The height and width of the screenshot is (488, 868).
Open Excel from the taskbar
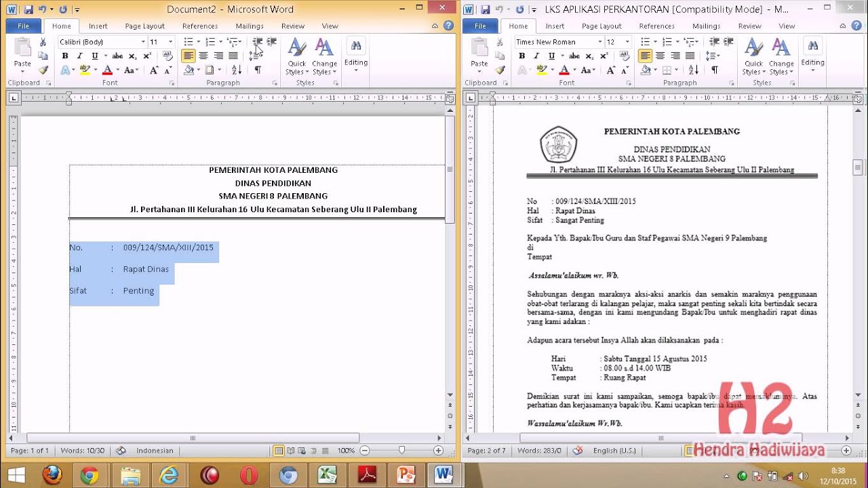point(328,475)
